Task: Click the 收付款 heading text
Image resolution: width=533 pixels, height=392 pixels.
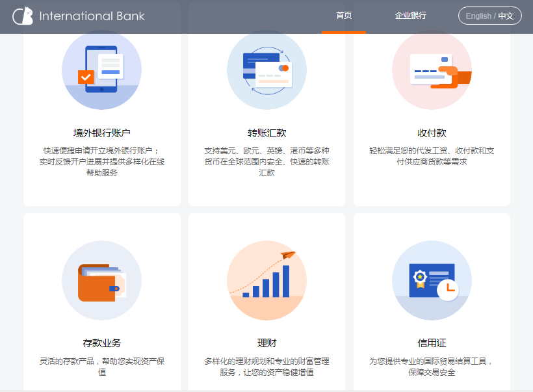Action: point(432,133)
